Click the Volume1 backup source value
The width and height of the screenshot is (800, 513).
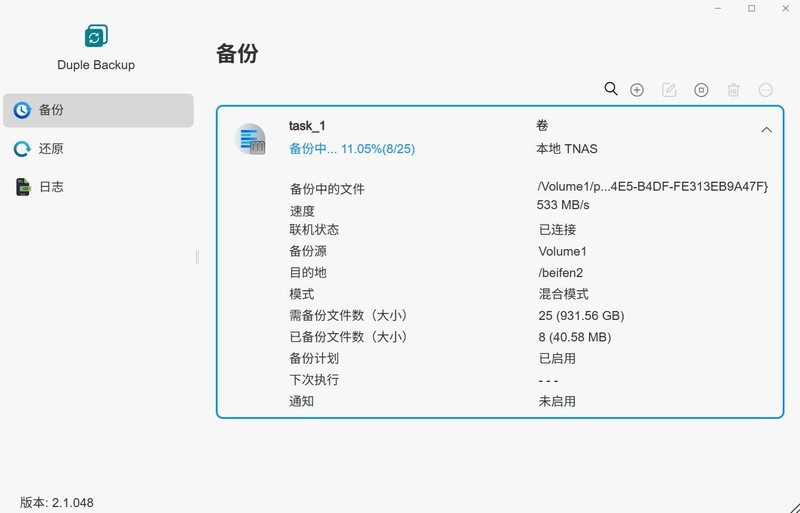(562, 251)
